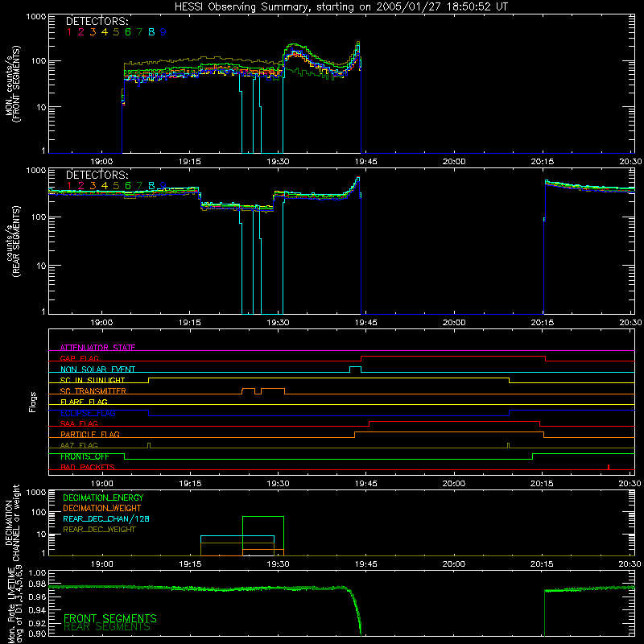Click orange detector 3 in front segments legend

[93, 32]
